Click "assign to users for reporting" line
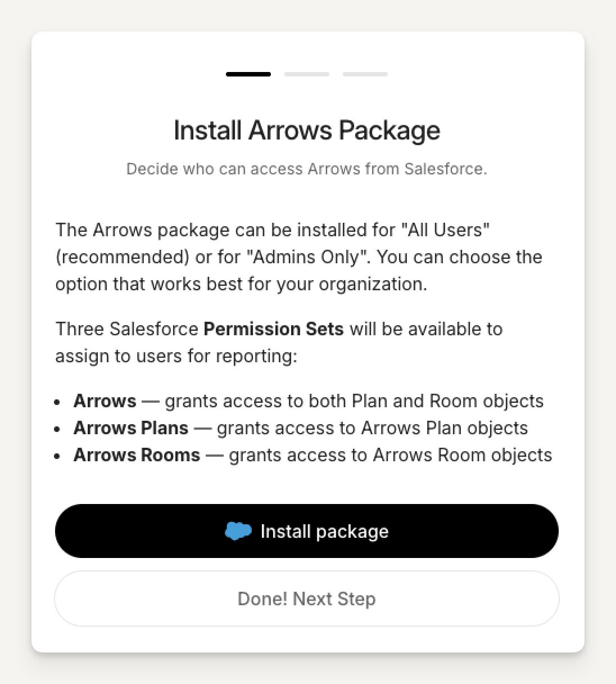 tap(176, 356)
